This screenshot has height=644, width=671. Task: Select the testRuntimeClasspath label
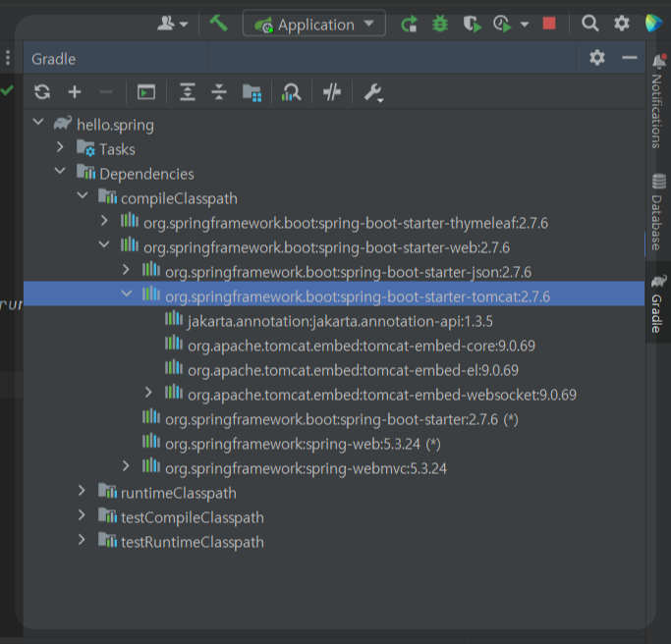193,543
